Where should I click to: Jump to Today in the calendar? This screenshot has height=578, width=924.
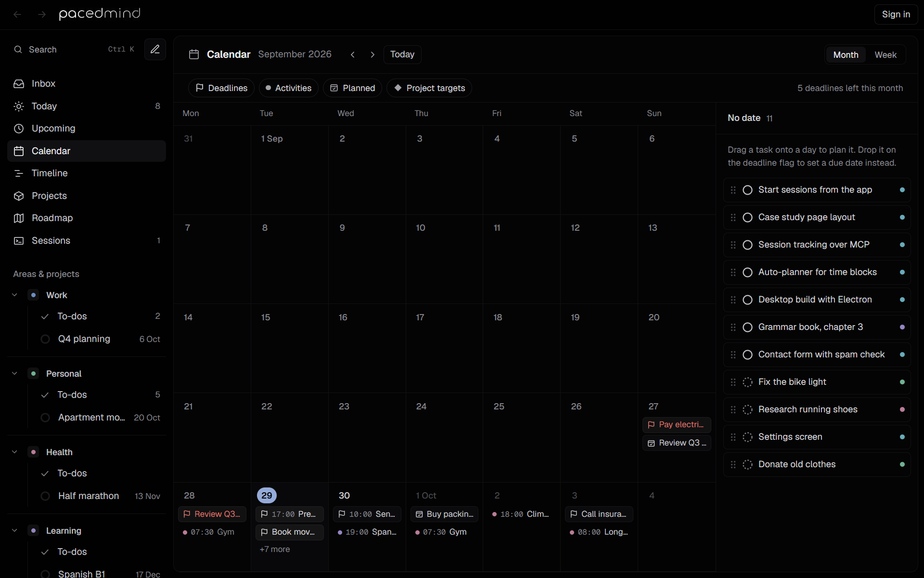(x=402, y=54)
